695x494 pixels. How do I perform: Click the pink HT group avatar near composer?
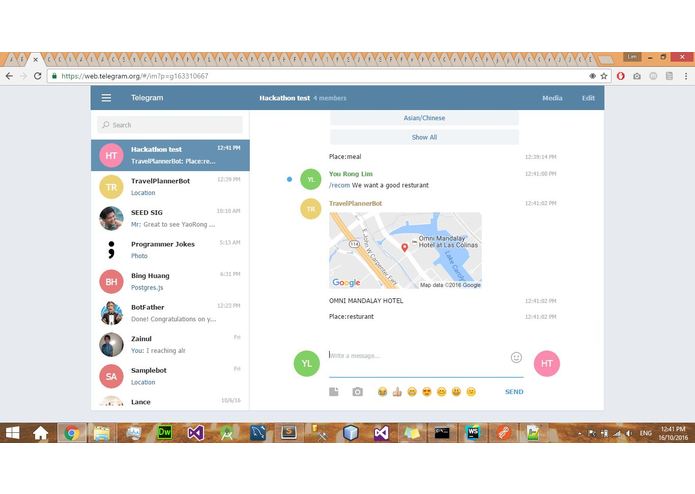[x=547, y=363]
